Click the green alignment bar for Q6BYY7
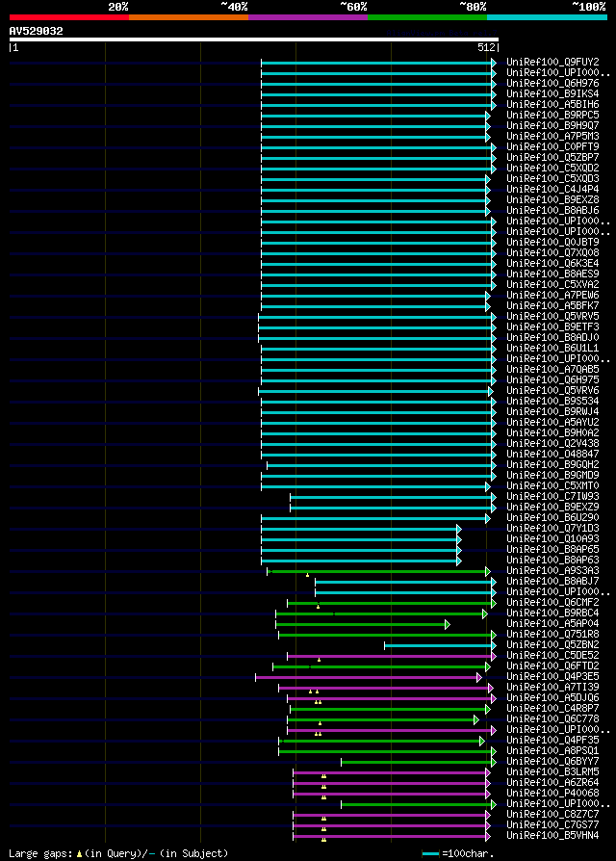The image size is (616, 861). 419,762
